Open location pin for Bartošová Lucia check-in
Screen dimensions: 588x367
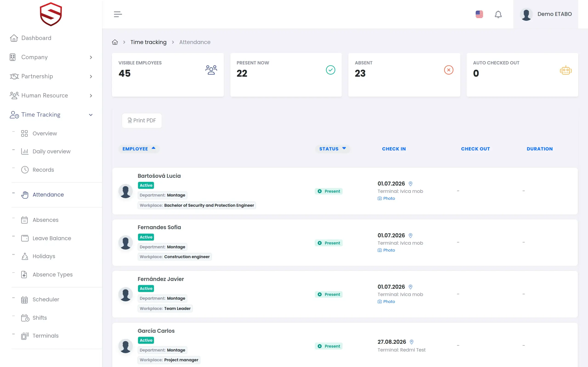[x=410, y=184]
